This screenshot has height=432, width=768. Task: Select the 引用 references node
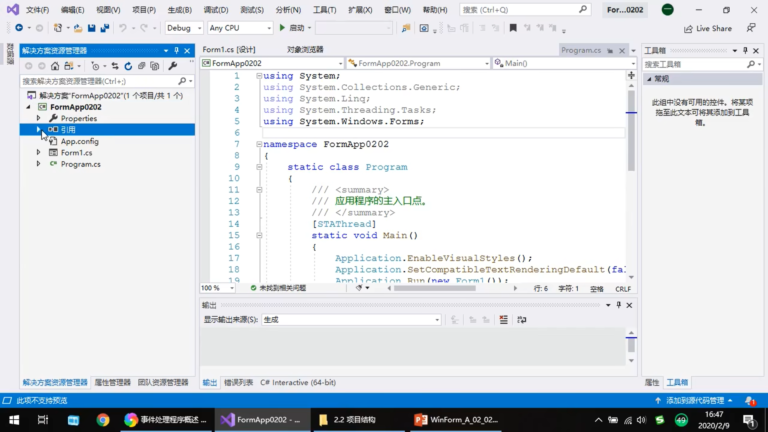68,129
